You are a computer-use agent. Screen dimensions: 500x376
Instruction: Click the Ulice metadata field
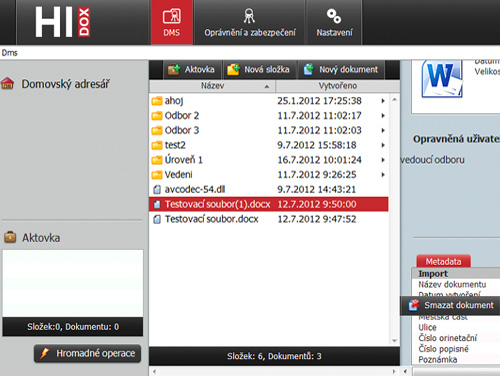pyautogui.click(x=427, y=327)
